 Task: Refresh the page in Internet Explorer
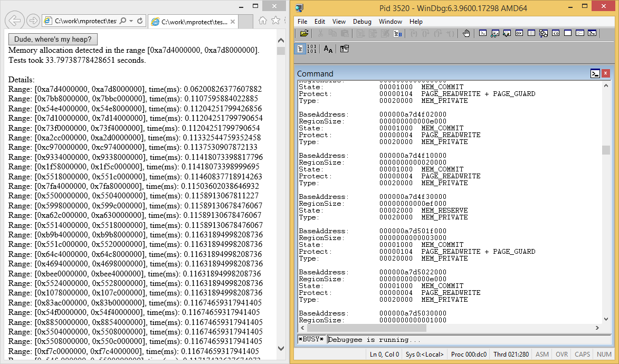[x=140, y=21]
